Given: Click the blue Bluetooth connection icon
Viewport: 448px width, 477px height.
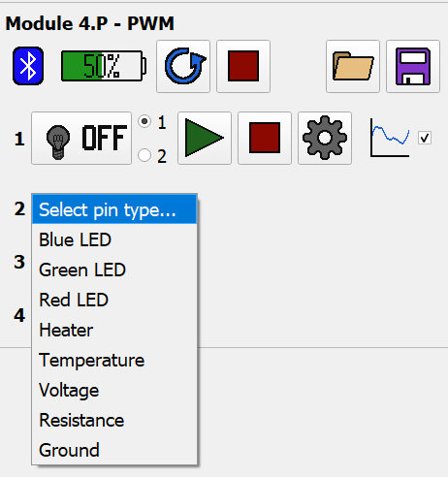Looking at the screenshot, I should coord(28,66).
